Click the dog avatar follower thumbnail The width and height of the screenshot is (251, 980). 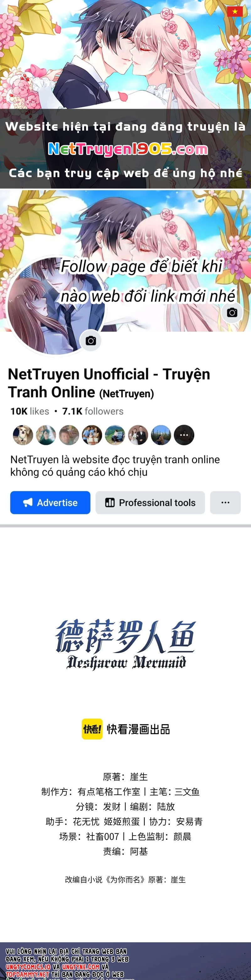23,435
